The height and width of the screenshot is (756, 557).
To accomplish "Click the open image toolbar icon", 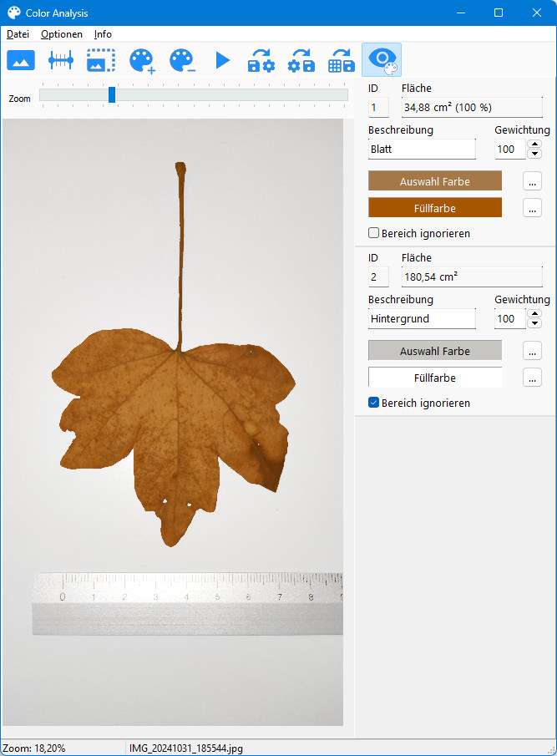I will (21, 60).
